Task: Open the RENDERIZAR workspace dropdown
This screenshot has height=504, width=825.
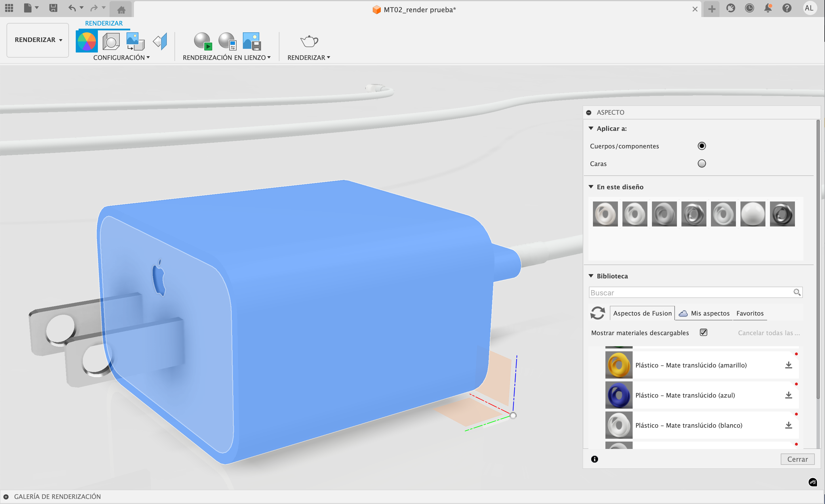Action: tap(38, 40)
